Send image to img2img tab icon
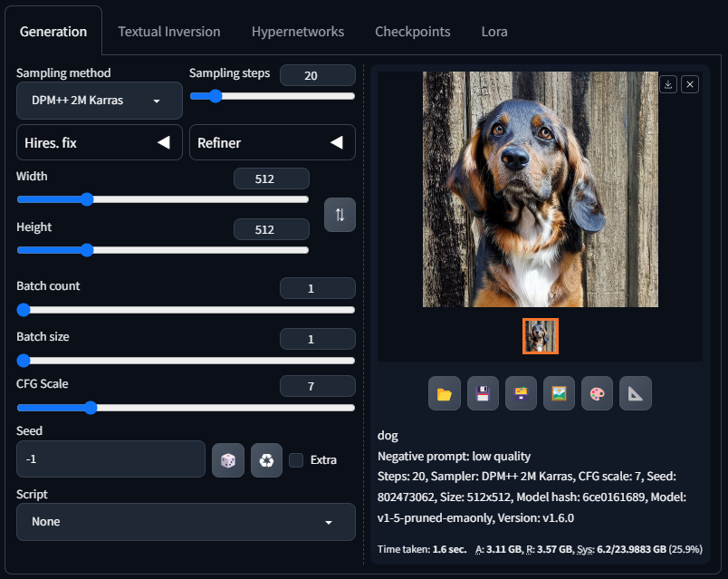The width and height of the screenshot is (728, 579). point(559,393)
